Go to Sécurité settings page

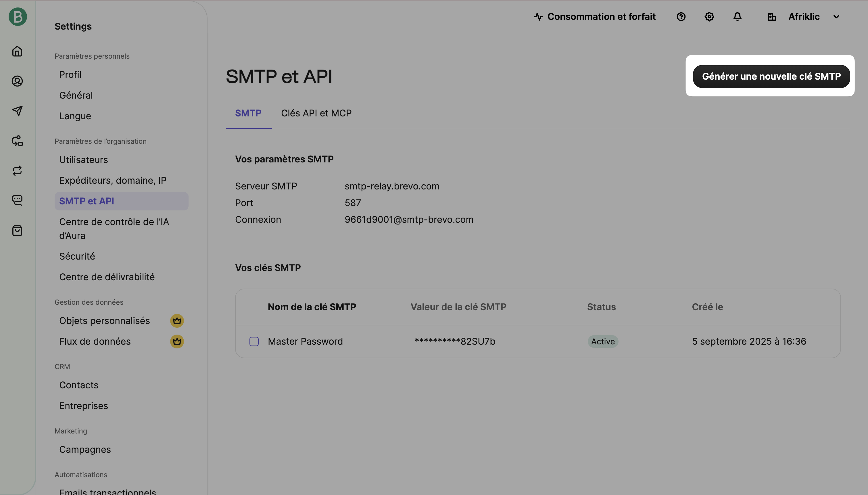coord(77,256)
